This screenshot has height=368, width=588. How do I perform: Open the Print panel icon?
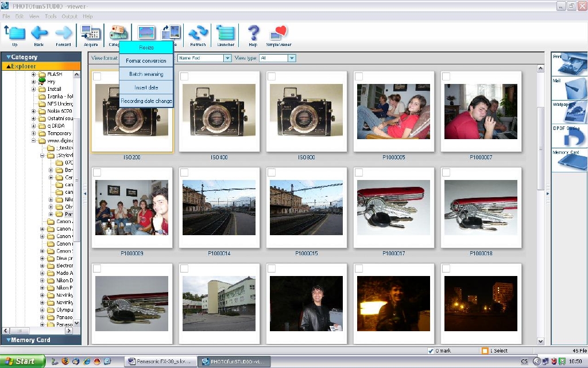pyautogui.click(x=569, y=64)
